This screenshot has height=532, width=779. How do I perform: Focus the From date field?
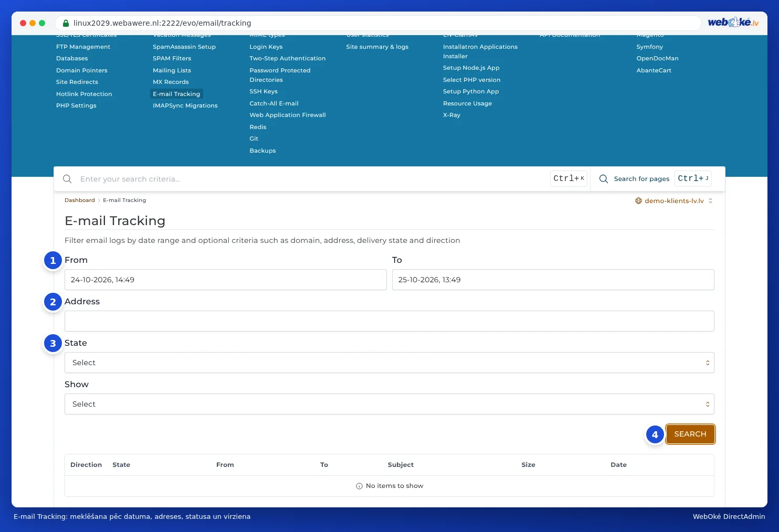click(226, 280)
